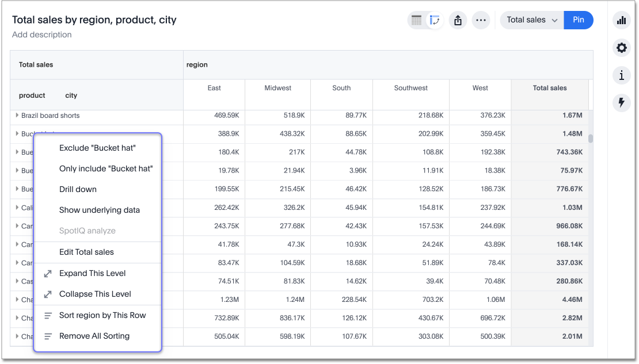Switch to table view icon

pos(416,21)
